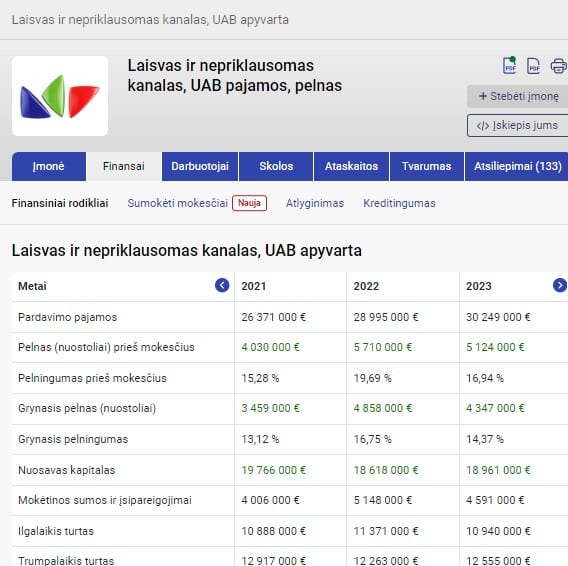Select value 18 961 000 €
The image size is (568, 566).
coord(498,470)
